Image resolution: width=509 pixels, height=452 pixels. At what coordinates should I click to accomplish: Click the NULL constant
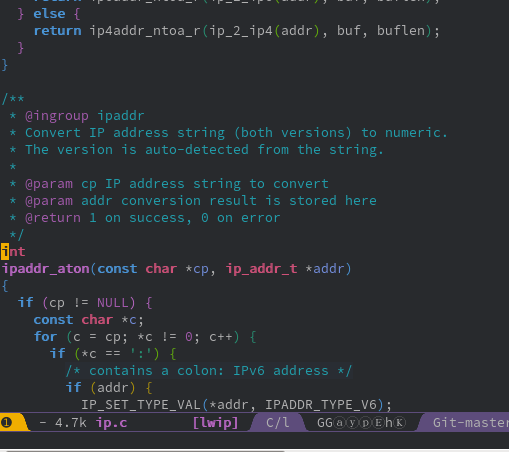click(113, 303)
